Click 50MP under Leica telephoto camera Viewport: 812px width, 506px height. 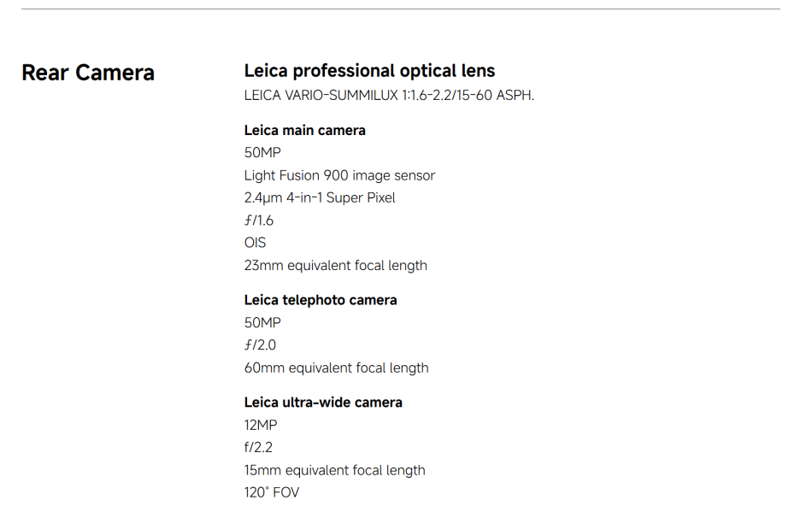click(x=262, y=322)
